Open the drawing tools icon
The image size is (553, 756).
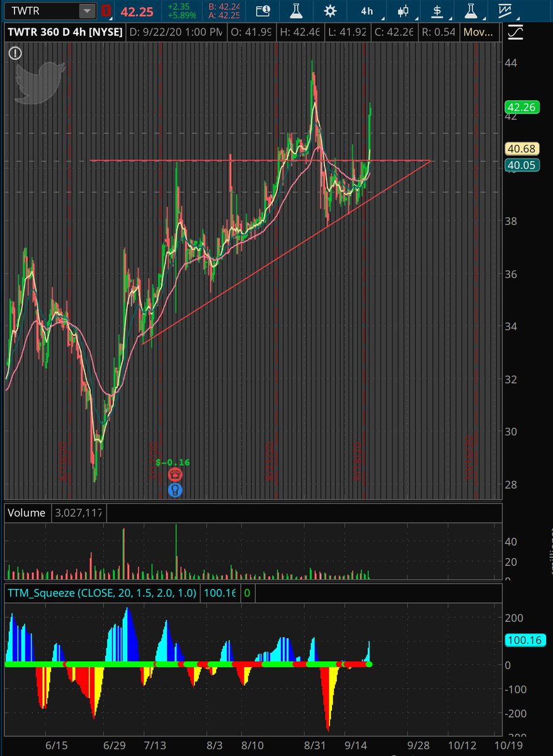point(505,11)
